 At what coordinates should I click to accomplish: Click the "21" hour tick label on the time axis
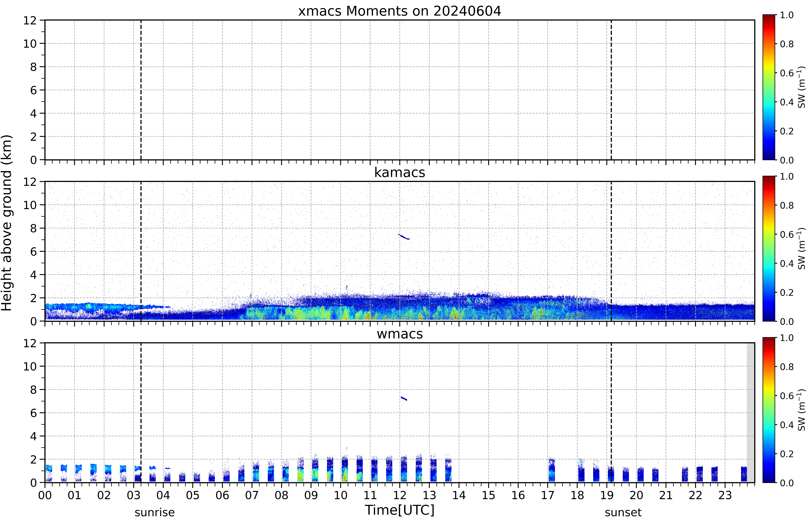[666, 495]
